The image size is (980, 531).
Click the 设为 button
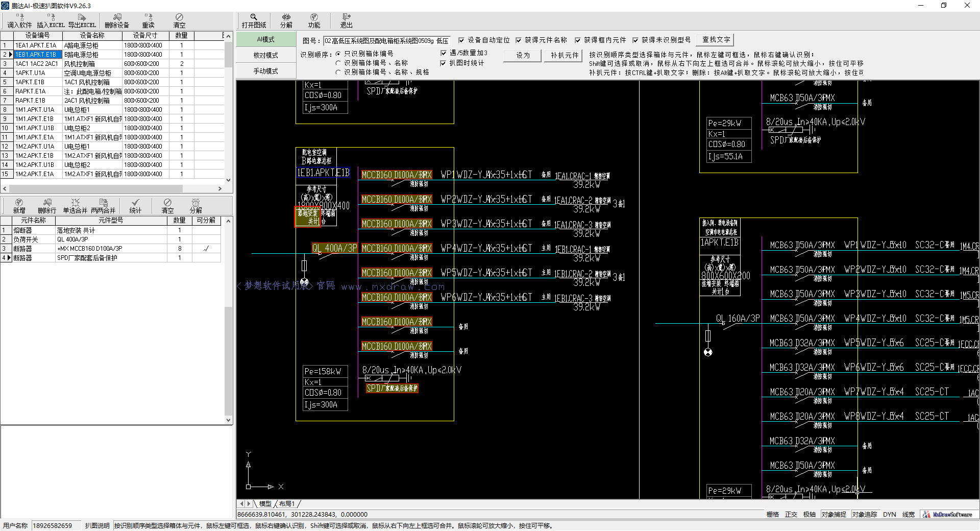[523, 55]
